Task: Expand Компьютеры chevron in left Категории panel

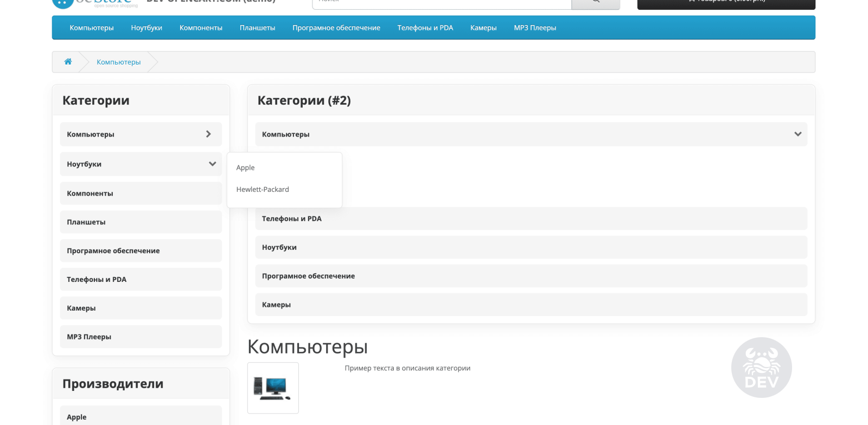Action: point(208,134)
